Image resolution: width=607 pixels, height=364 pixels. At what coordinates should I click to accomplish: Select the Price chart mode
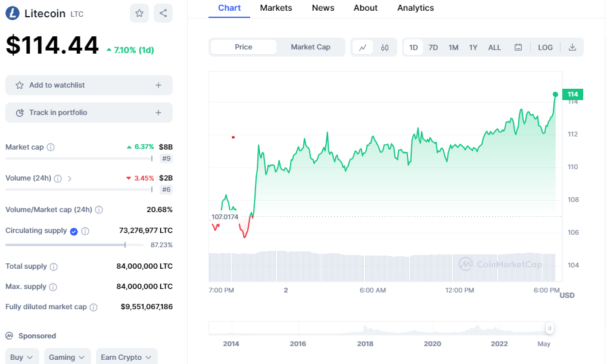click(x=244, y=47)
